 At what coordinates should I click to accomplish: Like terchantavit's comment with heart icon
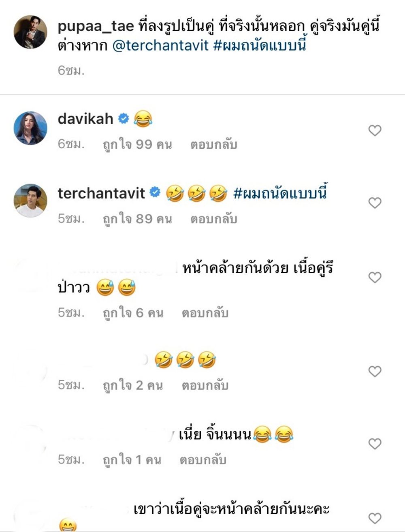click(x=375, y=203)
